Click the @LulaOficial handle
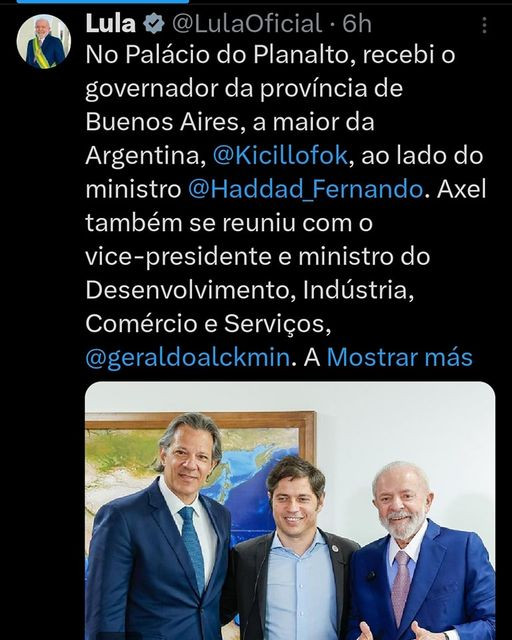The width and height of the screenshot is (512, 640). point(247,24)
